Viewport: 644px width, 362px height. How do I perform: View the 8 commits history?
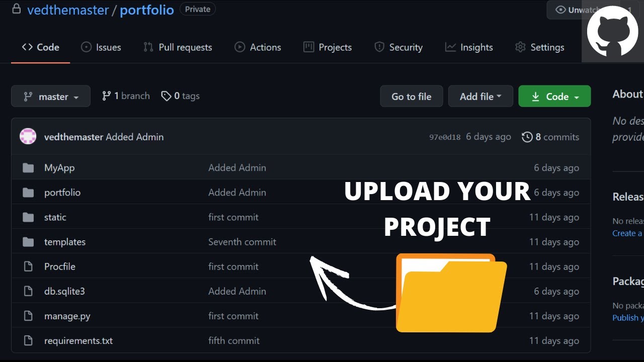[x=550, y=137]
